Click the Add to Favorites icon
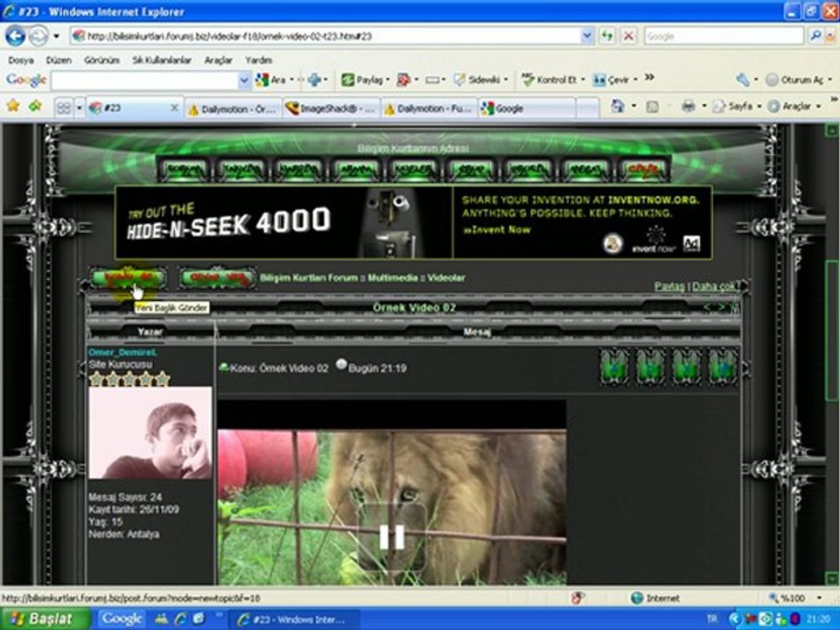Screen dimensions: 840x630 [x=35, y=106]
